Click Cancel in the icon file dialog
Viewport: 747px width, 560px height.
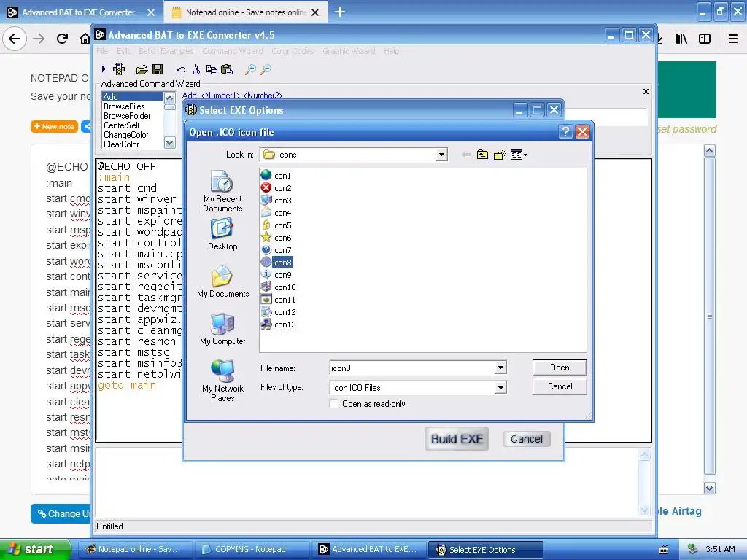click(x=560, y=386)
